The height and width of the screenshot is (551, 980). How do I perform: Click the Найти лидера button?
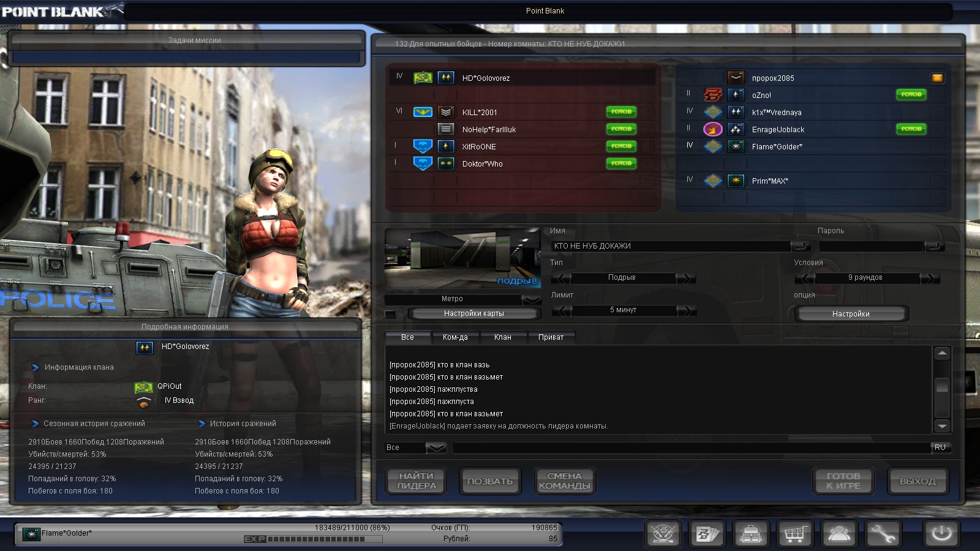417,481
